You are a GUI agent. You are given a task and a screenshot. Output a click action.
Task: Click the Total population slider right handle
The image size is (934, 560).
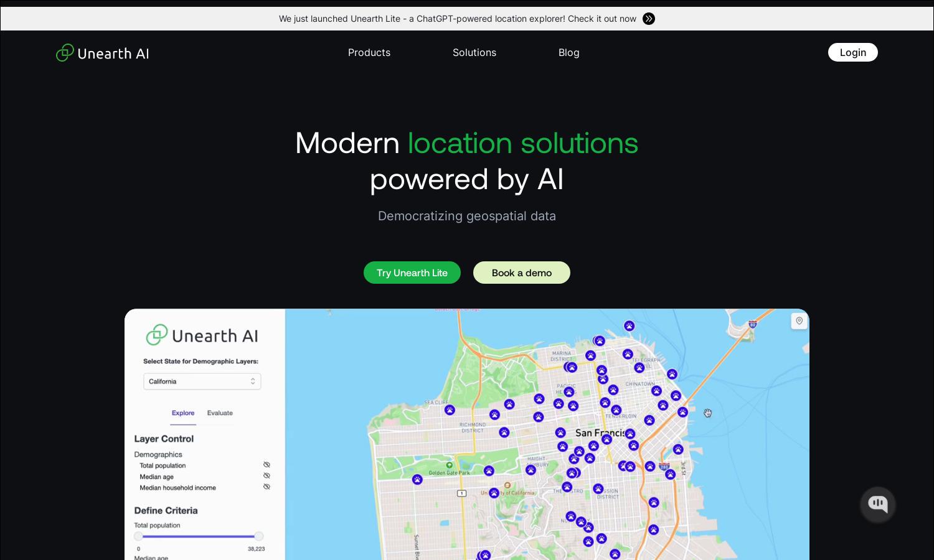tap(259, 536)
